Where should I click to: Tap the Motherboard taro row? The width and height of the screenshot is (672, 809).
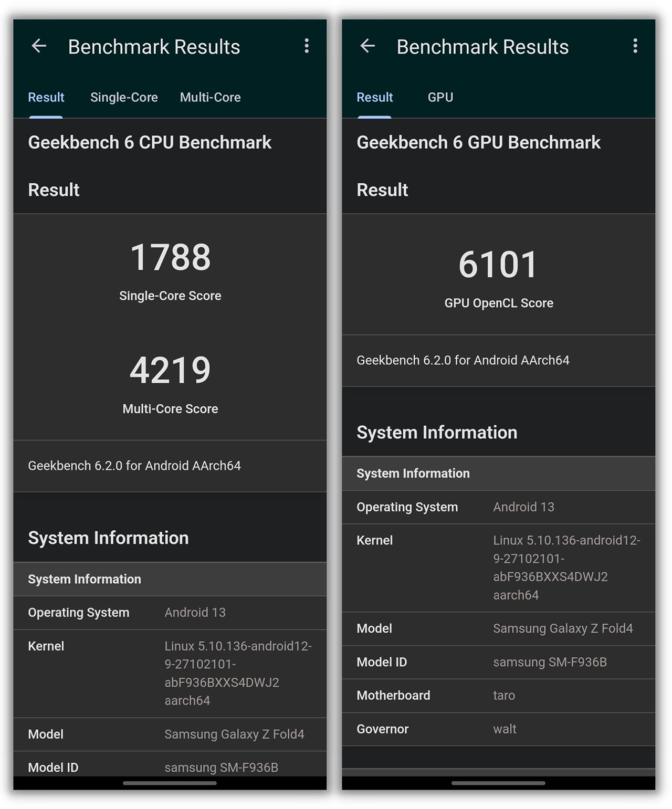click(x=499, y=696)
